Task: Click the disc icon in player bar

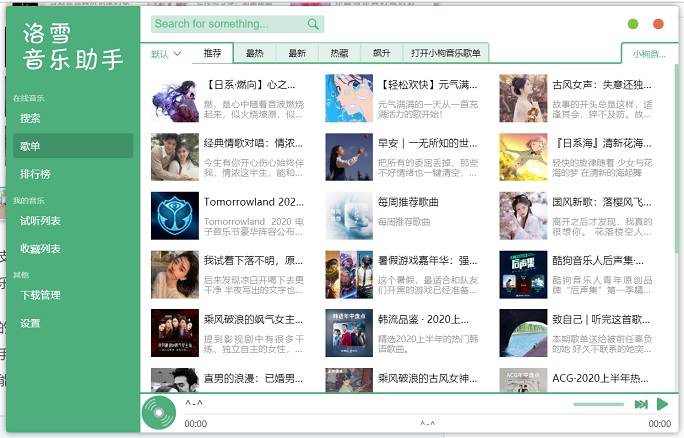Action: [x=159, y=413]
